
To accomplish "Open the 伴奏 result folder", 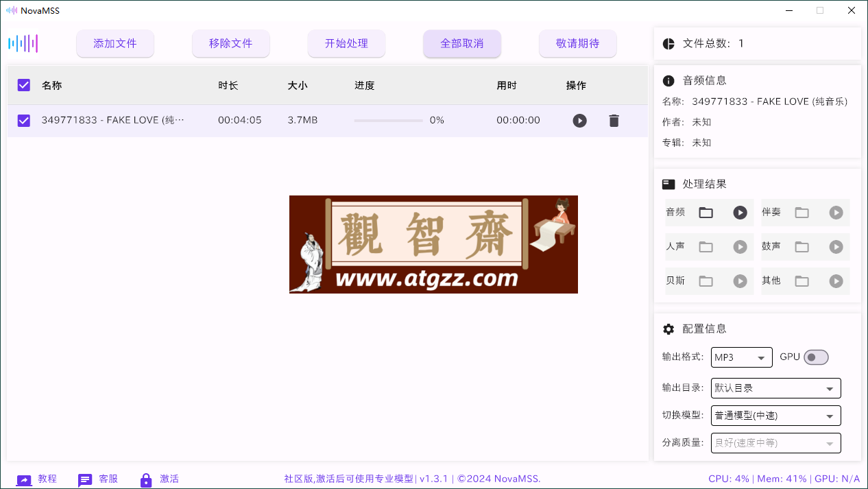I will coord(801,213).
